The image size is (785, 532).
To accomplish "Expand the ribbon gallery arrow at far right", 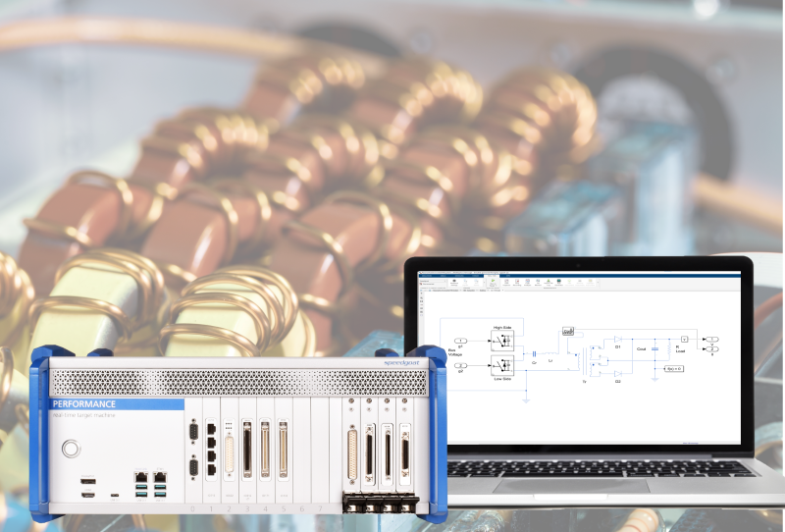I will (x=598, y=282).
